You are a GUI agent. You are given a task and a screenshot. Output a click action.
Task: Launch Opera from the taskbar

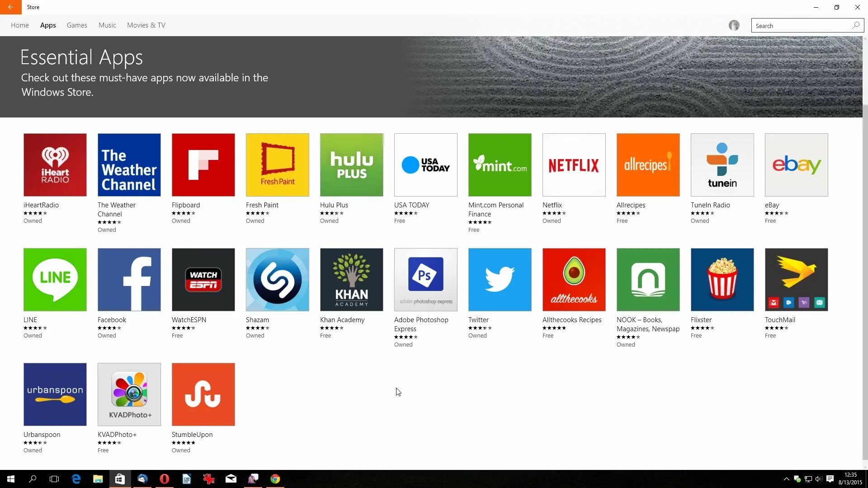[x=164, y=479]
